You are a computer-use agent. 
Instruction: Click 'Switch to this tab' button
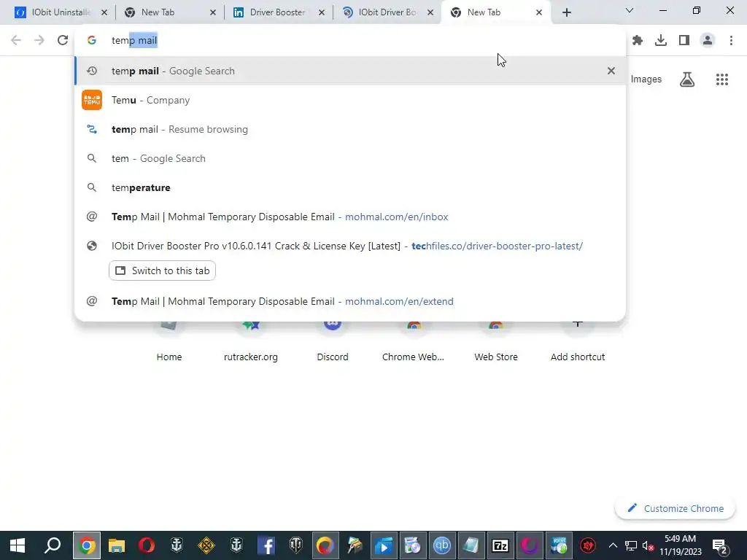[x=163, y=271]
